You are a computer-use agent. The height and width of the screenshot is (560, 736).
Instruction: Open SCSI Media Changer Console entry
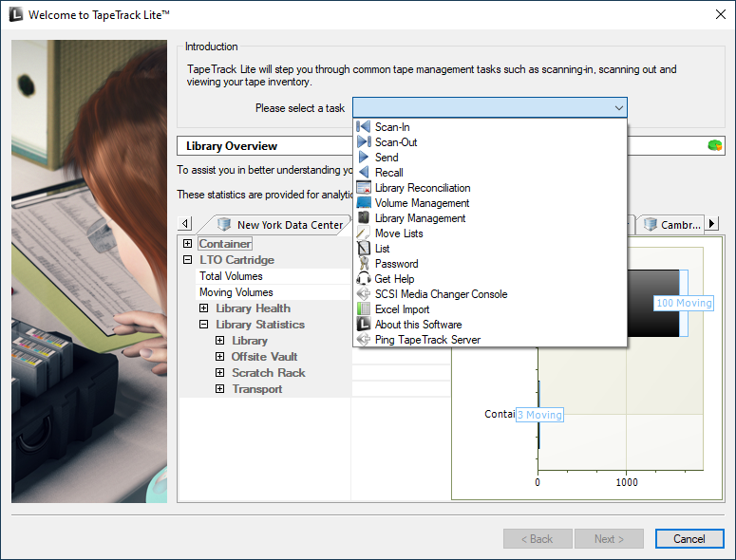point(490,293)
